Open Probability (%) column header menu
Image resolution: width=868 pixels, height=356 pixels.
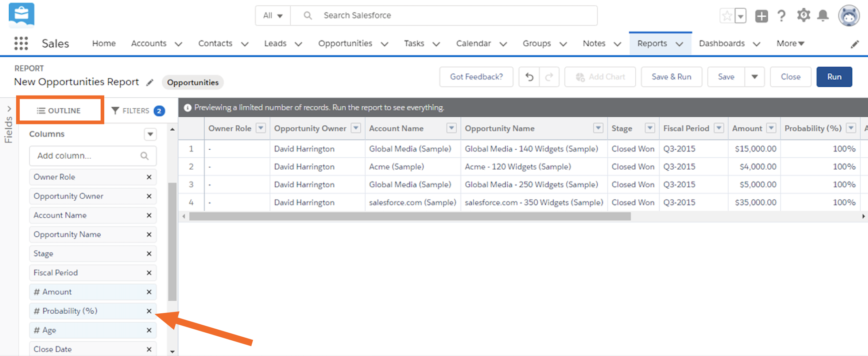click(851, 128)
